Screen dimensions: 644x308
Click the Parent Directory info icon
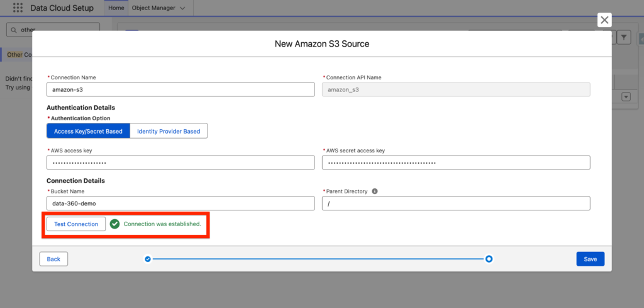[374, 191]
